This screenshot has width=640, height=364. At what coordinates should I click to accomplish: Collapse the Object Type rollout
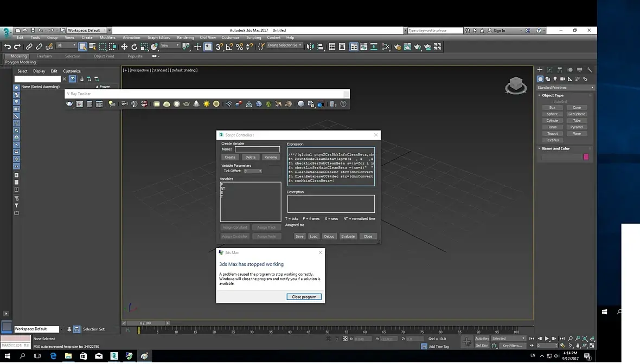coord(553,95)
